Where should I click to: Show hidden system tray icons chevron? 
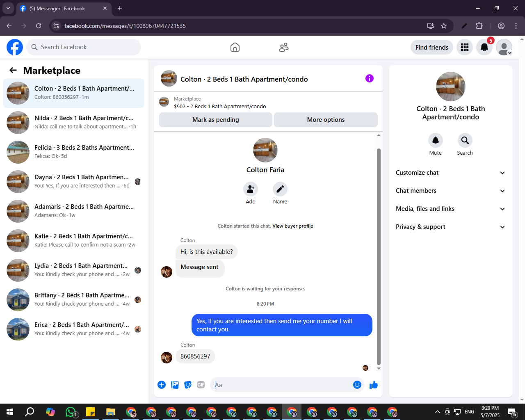[437, 412]
